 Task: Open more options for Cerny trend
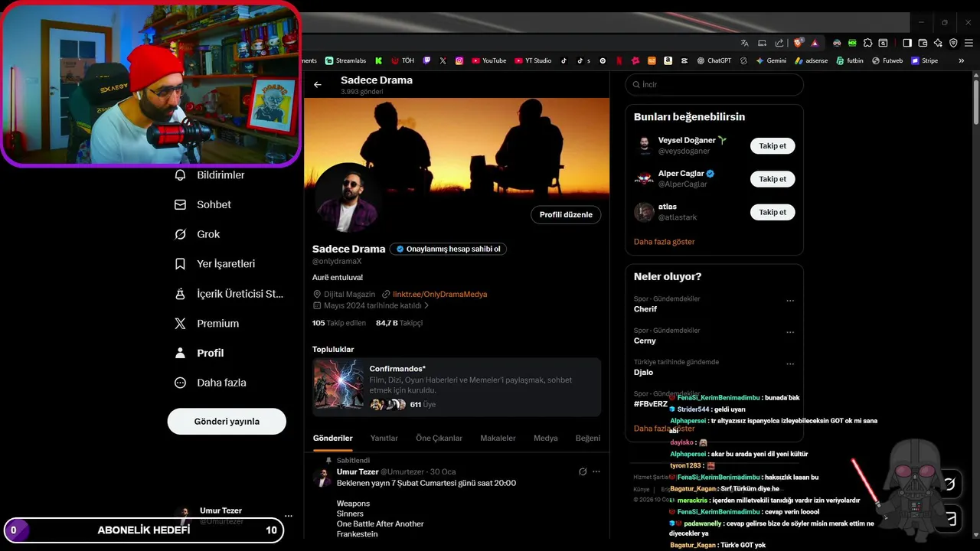coord(790,332)
